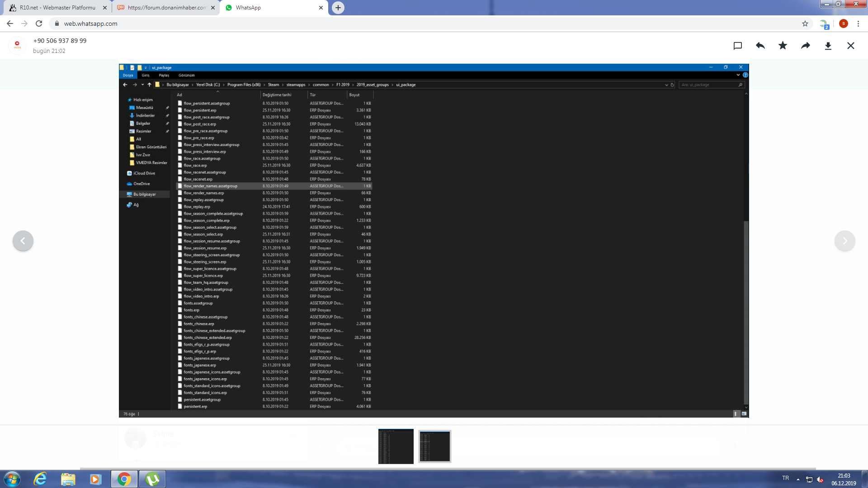Star this image message

(783, 46)
